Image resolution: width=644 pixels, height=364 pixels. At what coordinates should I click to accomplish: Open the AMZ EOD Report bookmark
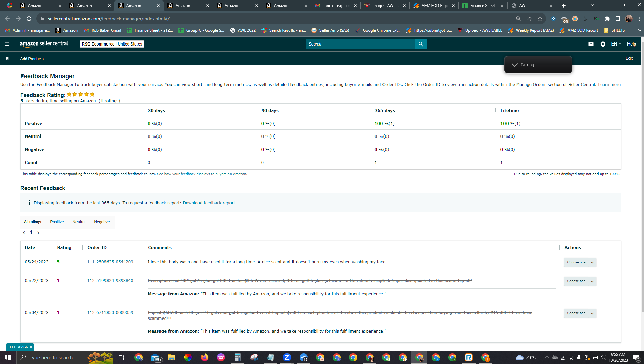pos(579,30)
